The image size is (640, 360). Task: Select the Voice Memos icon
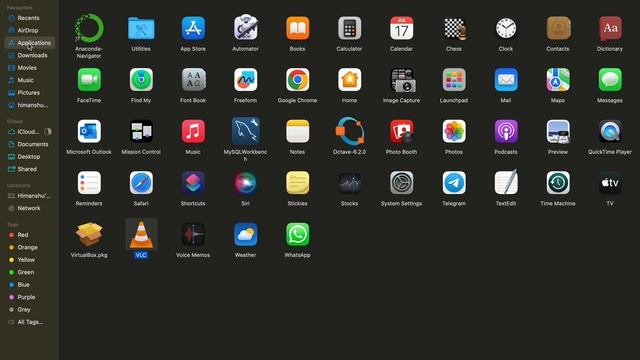pos(193,234)
